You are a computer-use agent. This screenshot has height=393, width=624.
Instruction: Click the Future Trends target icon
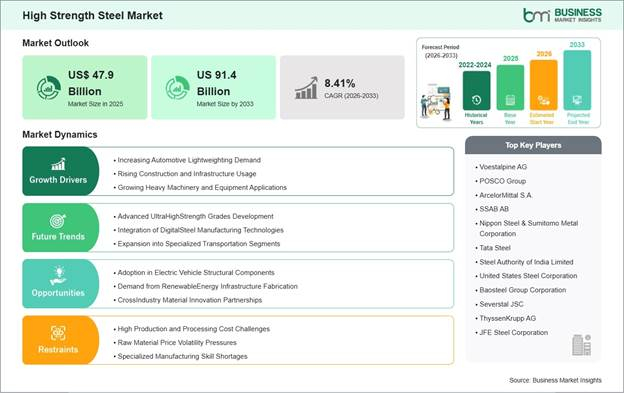click(58, 221)
